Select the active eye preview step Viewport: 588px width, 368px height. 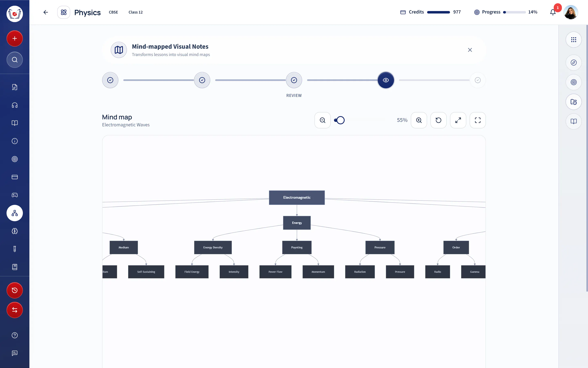coord(386,80)
